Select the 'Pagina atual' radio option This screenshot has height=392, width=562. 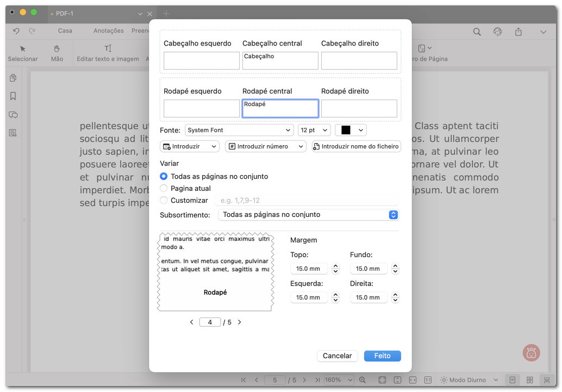pos(164,189)
